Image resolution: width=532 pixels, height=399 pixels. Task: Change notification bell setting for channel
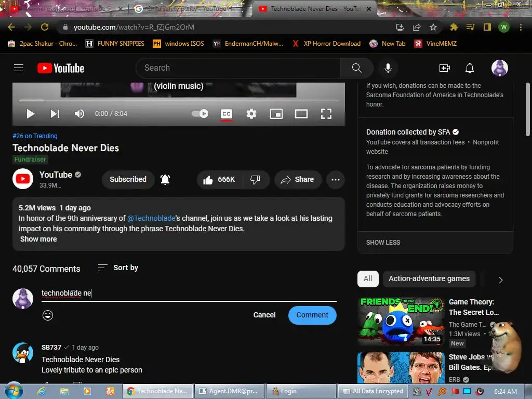click(x=165, y=179)
